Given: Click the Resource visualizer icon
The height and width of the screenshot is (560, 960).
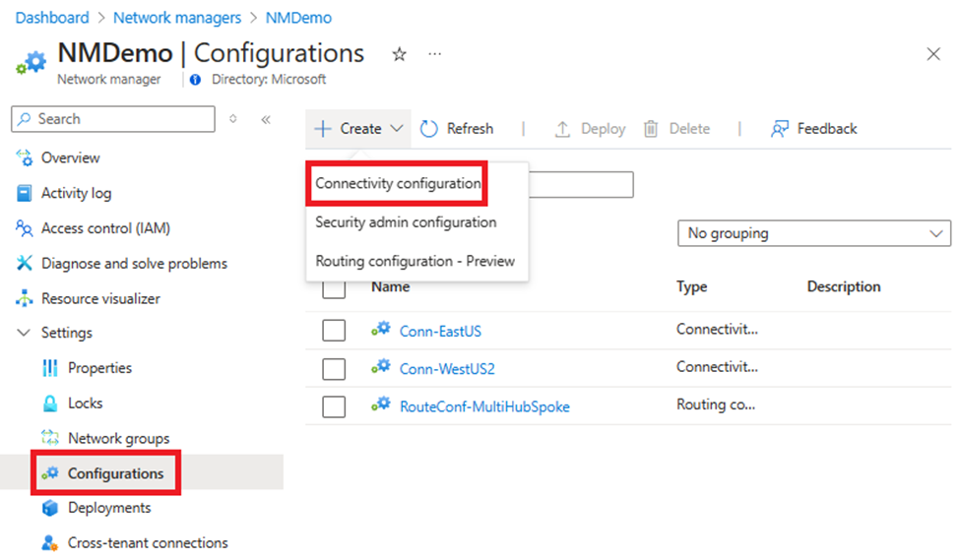Looking at the screenshot, I should point(25,298).
